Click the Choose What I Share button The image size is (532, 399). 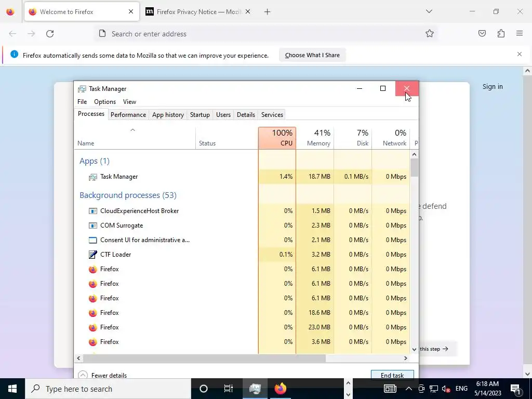click(312, 55)
